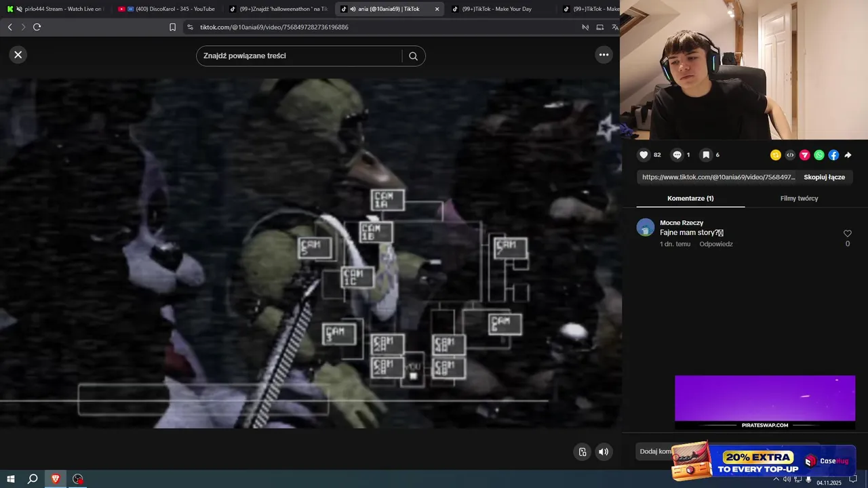The height and width of the screenshot is (488, 868).
Task: Click the taskbar date 04.11.2025
Action: click(829, 483)
